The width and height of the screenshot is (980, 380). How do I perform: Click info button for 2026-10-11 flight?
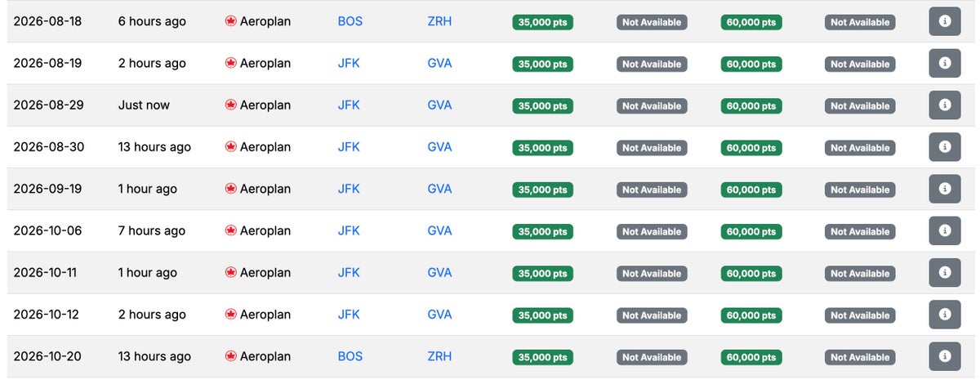tap(945, 273)
